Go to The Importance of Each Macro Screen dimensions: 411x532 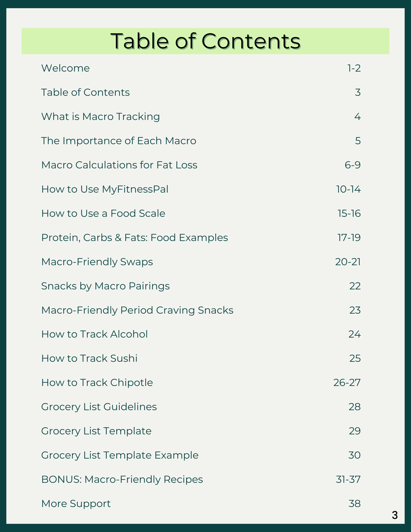(x=119, y=141)
